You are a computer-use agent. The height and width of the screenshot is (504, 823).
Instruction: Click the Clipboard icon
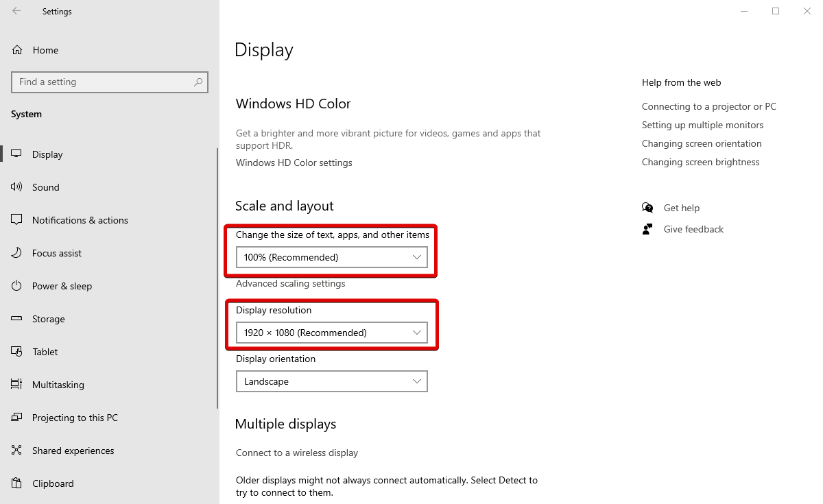point(17,483)
